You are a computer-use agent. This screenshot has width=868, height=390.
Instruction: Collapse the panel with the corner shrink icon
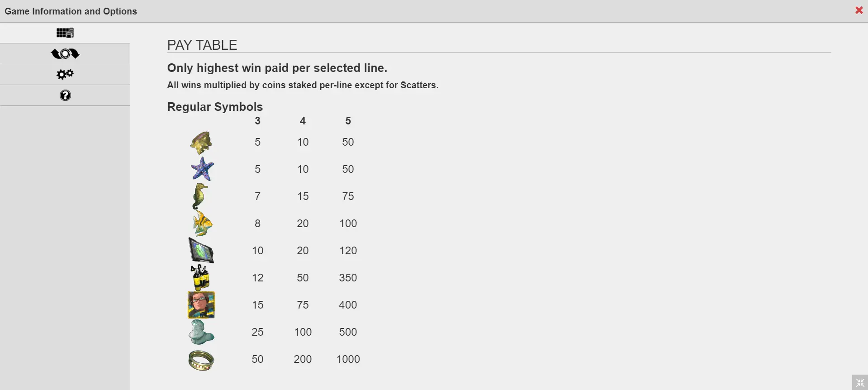860,382
